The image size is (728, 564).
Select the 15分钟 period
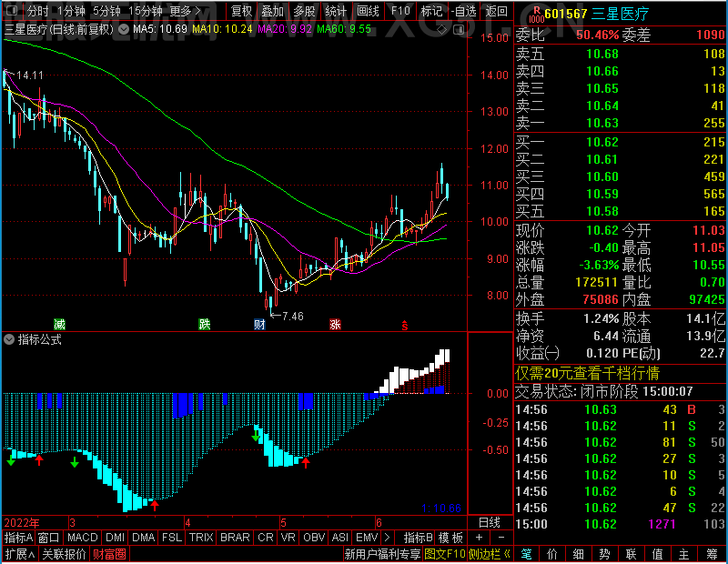coord(146,11)
